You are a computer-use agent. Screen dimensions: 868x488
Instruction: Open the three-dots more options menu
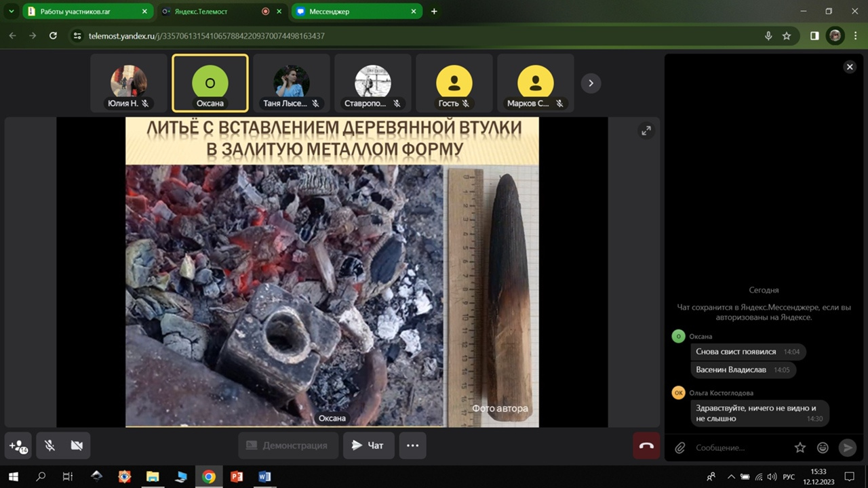pyautogui.click(x=412, y=445)
